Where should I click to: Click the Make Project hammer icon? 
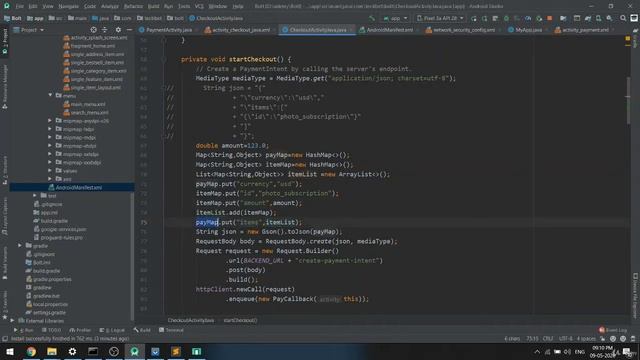[x=371, y=18]
